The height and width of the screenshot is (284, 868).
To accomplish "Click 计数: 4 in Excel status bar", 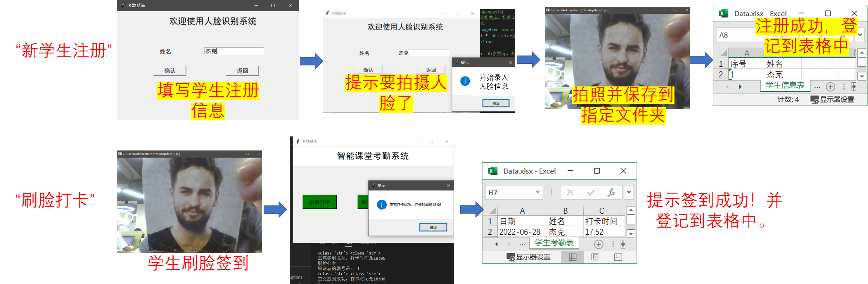I will point(788,99).
